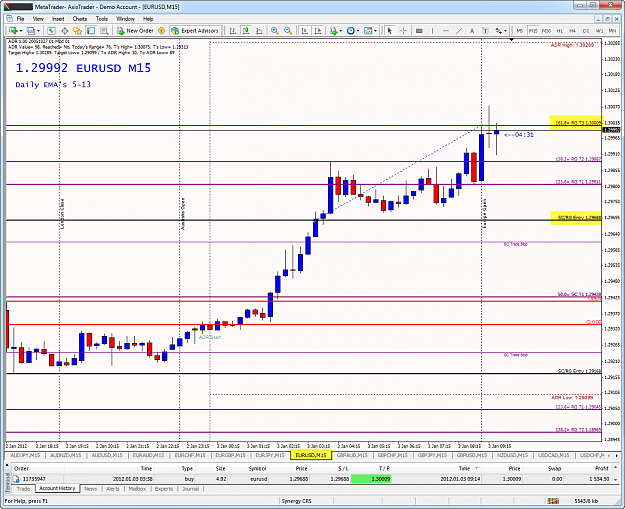Switch to line chart view
Image resolution: width=625 pixels, height=509 pixels.
[259, 31]
